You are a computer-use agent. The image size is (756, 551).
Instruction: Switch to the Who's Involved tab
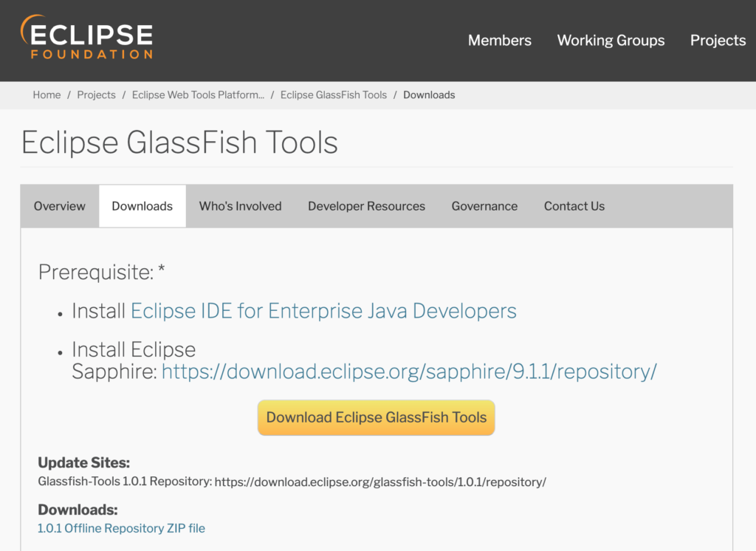[240, 206]
